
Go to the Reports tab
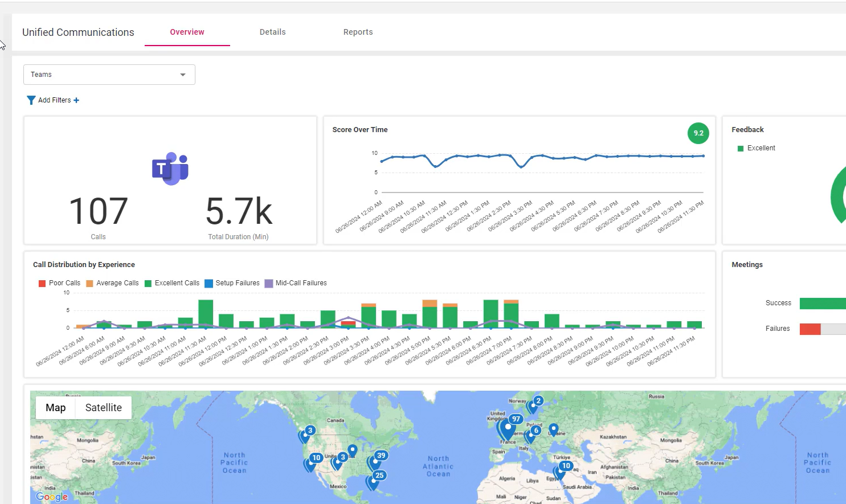pos(358,32)
